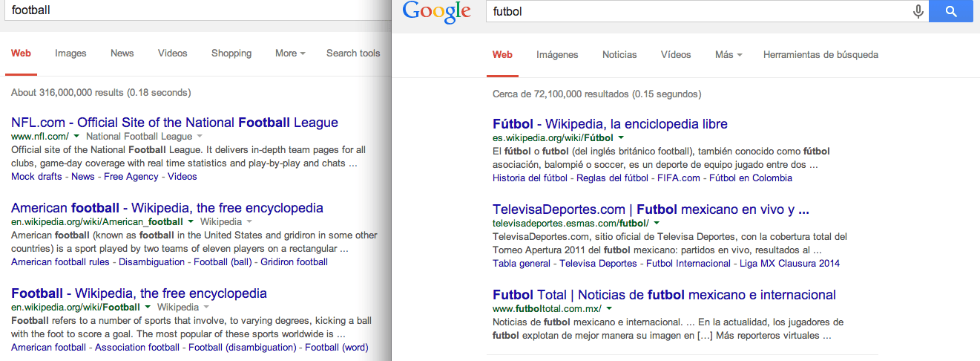980x361 pixels.
Task: Open the Association football sitelink
Action: (137, 348)
